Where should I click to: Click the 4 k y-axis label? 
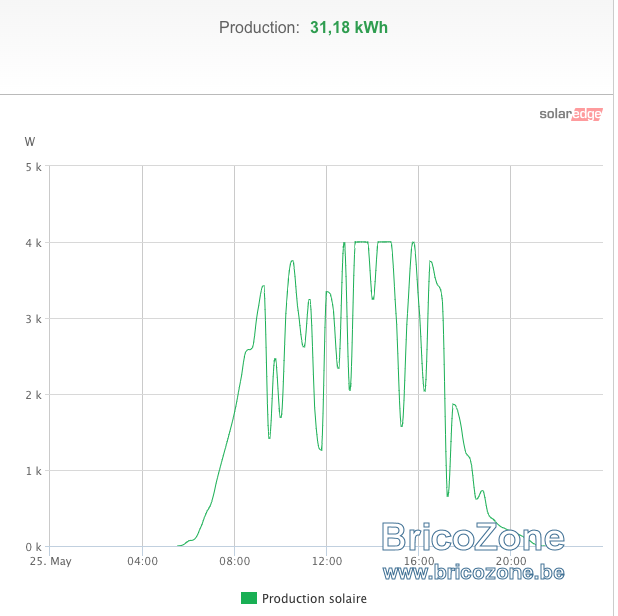[34, 243]
